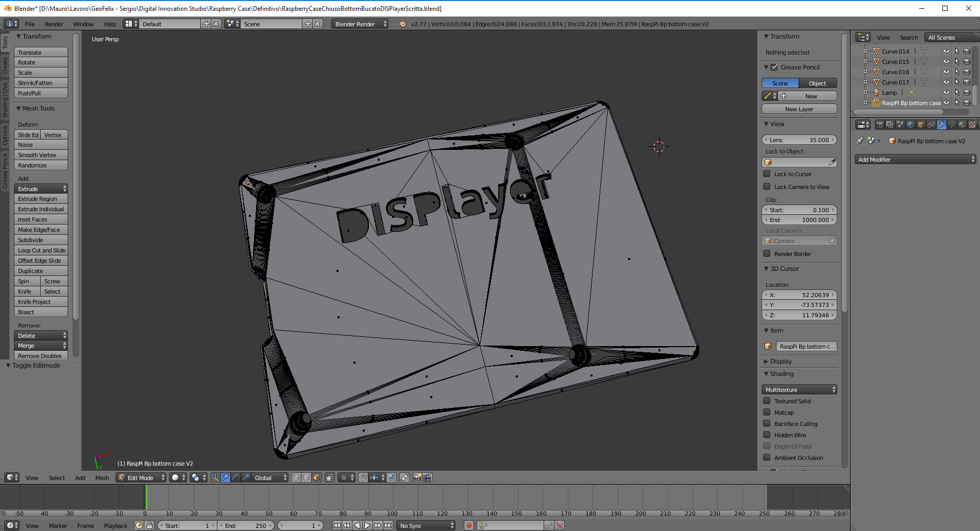Select the scale manipulator icon

point(246,477)
